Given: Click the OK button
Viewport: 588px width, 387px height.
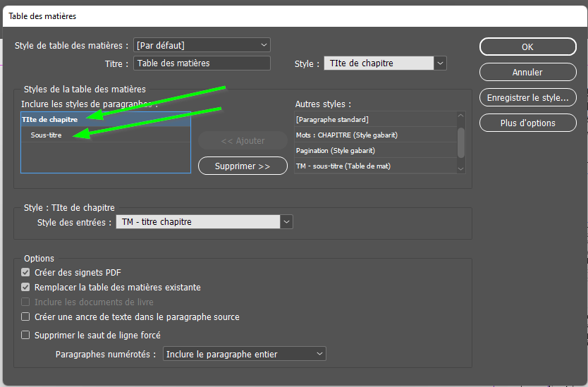Looking at the screenshot, I should [527, 47].
